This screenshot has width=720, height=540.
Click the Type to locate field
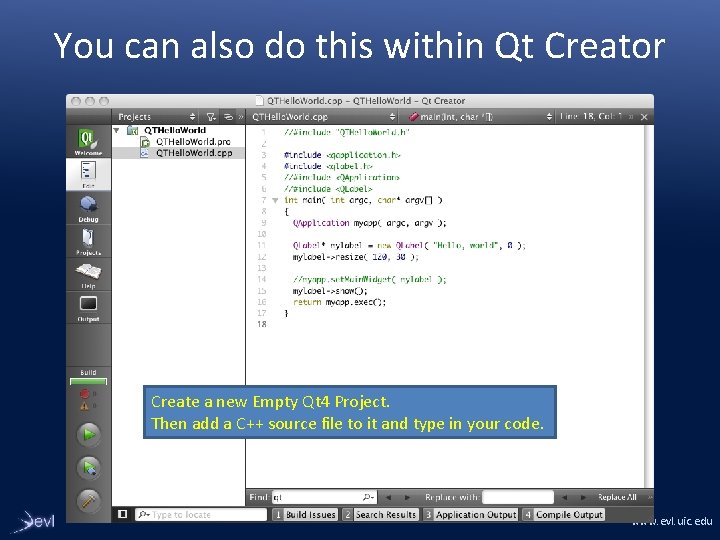[x=201, y=514]
